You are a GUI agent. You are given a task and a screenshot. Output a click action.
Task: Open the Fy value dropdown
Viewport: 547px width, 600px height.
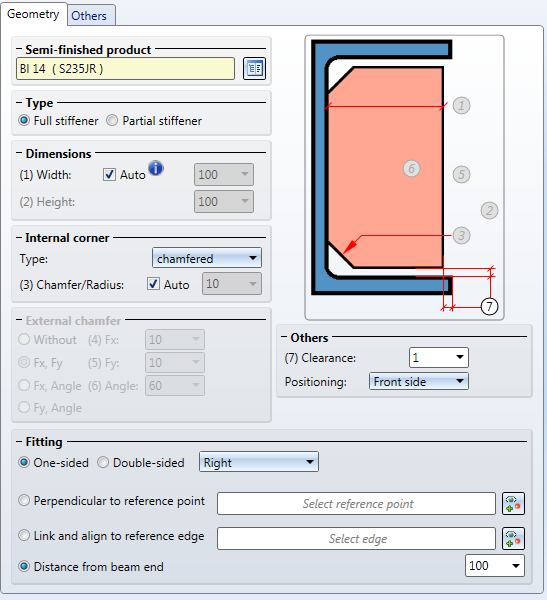pos(175,362)
